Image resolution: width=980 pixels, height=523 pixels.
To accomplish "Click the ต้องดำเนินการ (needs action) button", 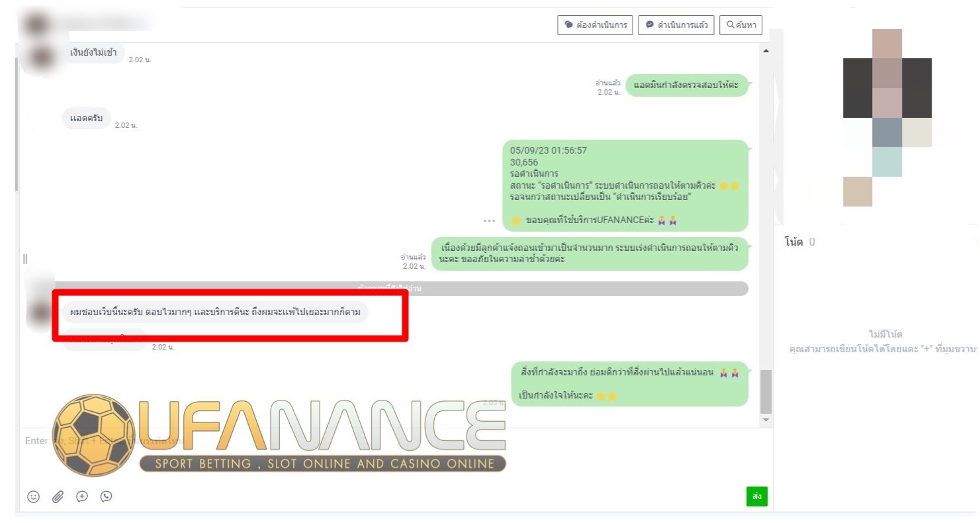I will [x=596, y=25].
